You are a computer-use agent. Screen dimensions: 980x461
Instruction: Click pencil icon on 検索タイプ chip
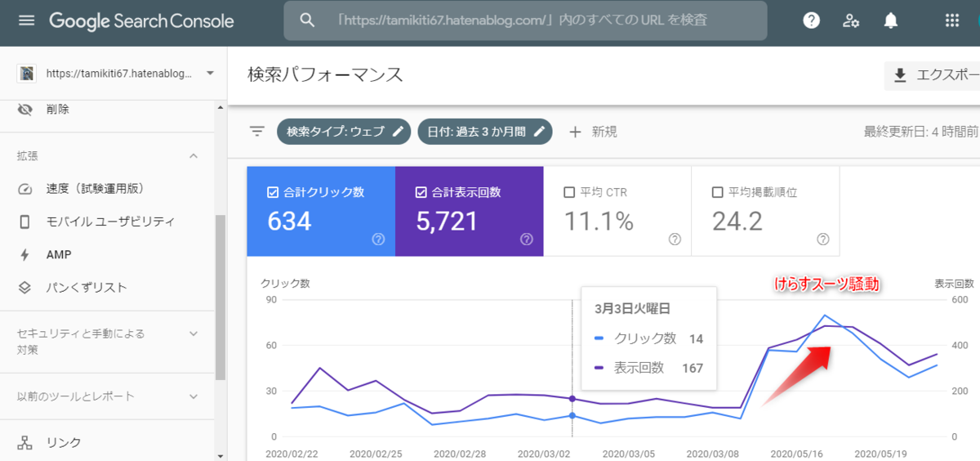[397, 132]
